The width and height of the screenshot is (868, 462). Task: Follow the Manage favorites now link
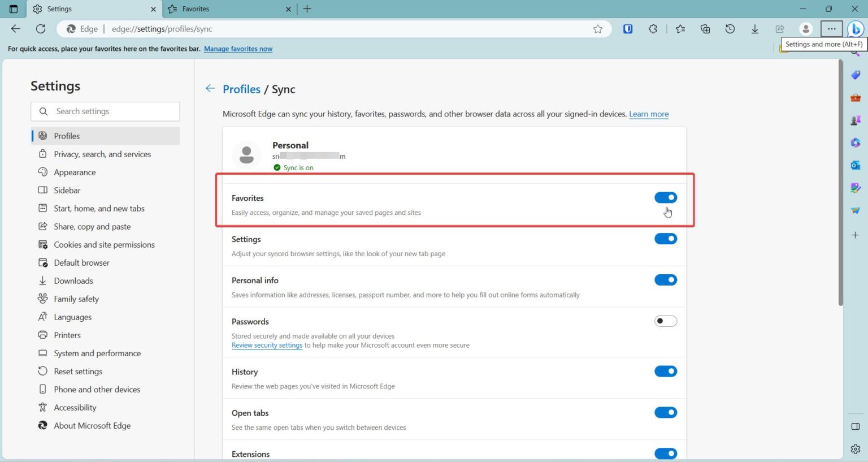coord(238,49)
